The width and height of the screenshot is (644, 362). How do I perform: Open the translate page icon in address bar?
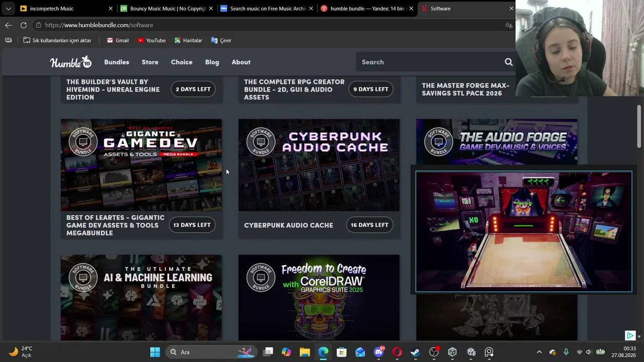click(509, 25)
